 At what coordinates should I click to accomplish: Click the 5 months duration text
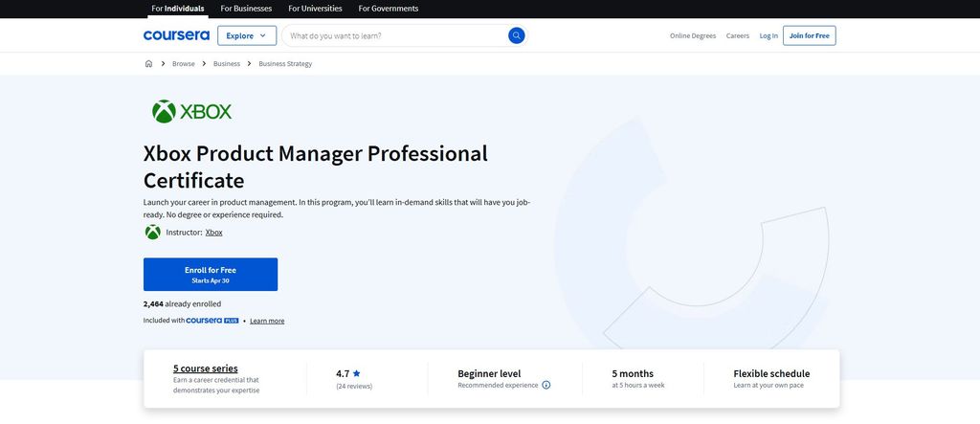(x=633, y=373)
